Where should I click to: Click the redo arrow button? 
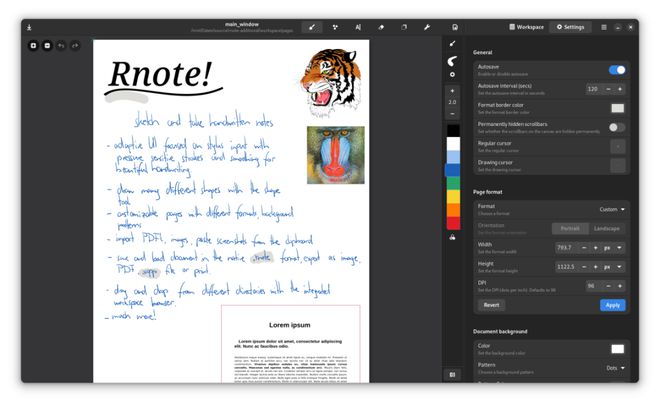pyautogui.click(x=75, y=45)
